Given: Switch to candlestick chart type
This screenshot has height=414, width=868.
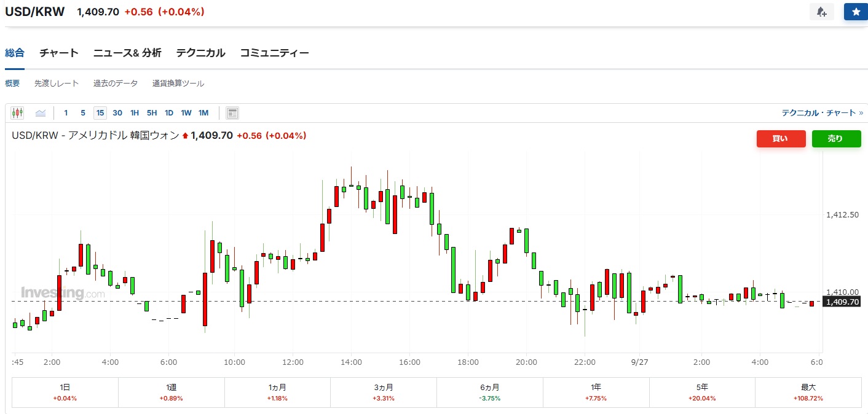Looking at the screenshot, I should tap(17, 113).
